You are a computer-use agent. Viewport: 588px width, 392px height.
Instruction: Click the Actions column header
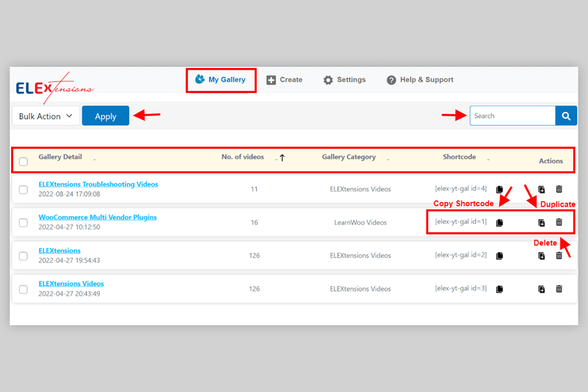pos(551,161)
